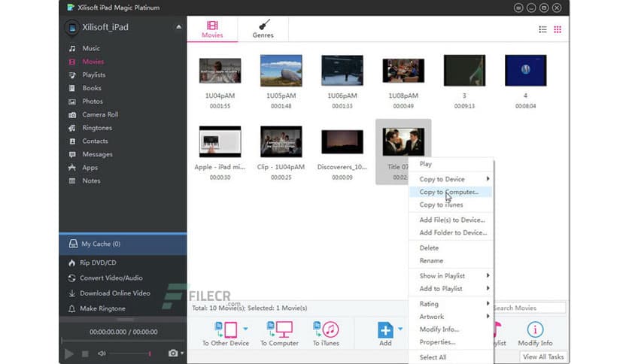Open the Rip DVD/CD tool
This screenshot has height=364, width=629.
98,262
